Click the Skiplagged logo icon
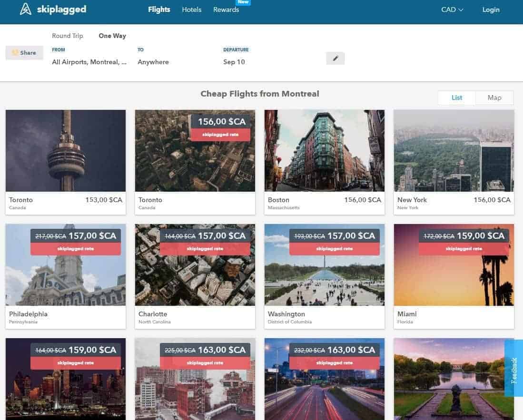523x420 pixels. [x=26, y=9]
